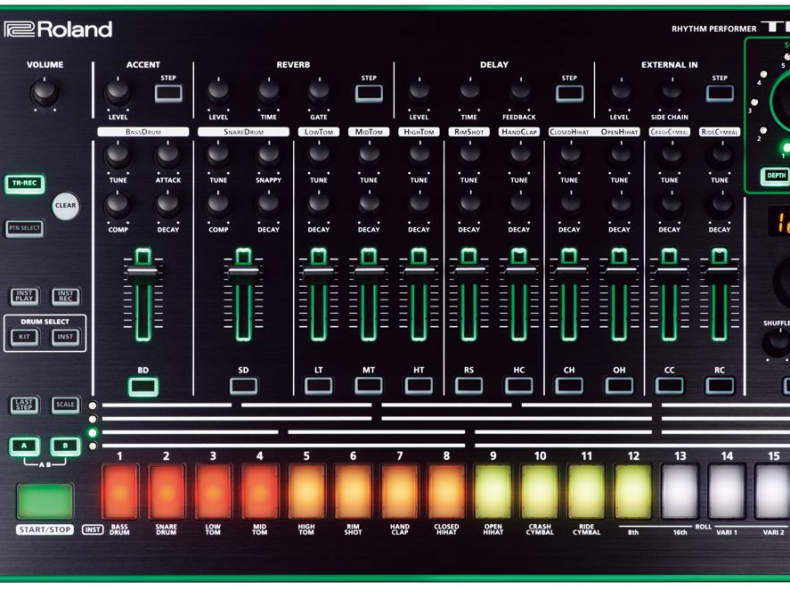
Task: Click the REVERB TIME knob
Action: [269, 92]
